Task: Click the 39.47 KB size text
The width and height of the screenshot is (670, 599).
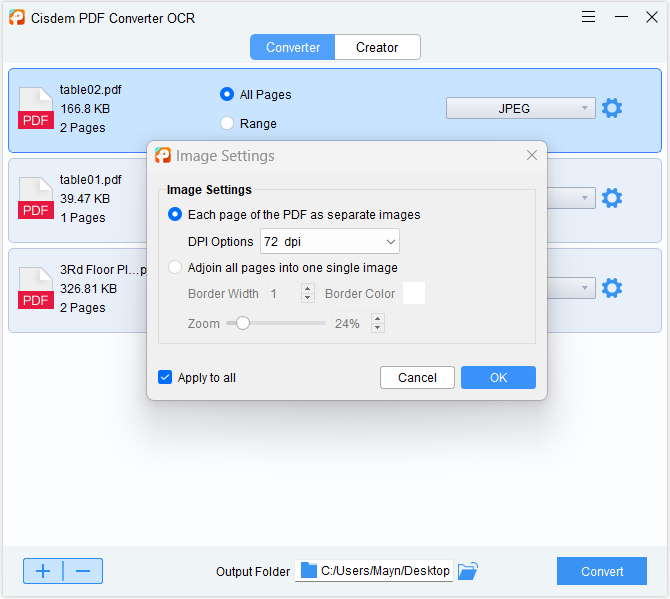Action: [85, 199]
